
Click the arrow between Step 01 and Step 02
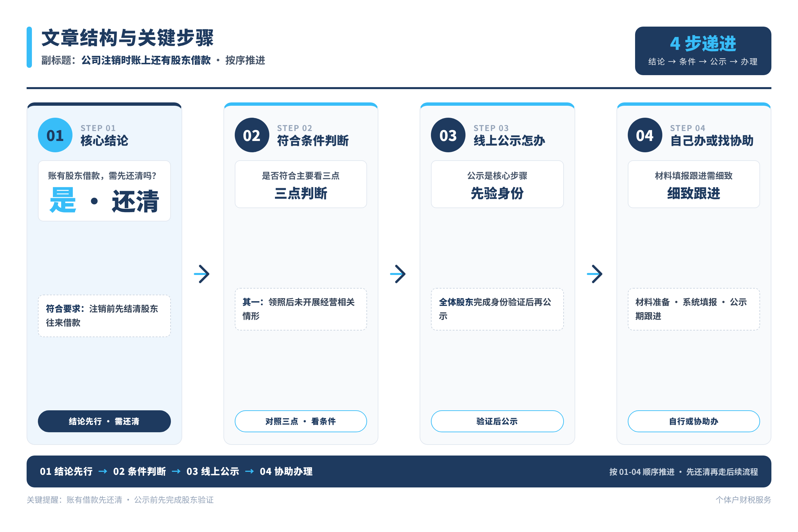tap(202, 274)
